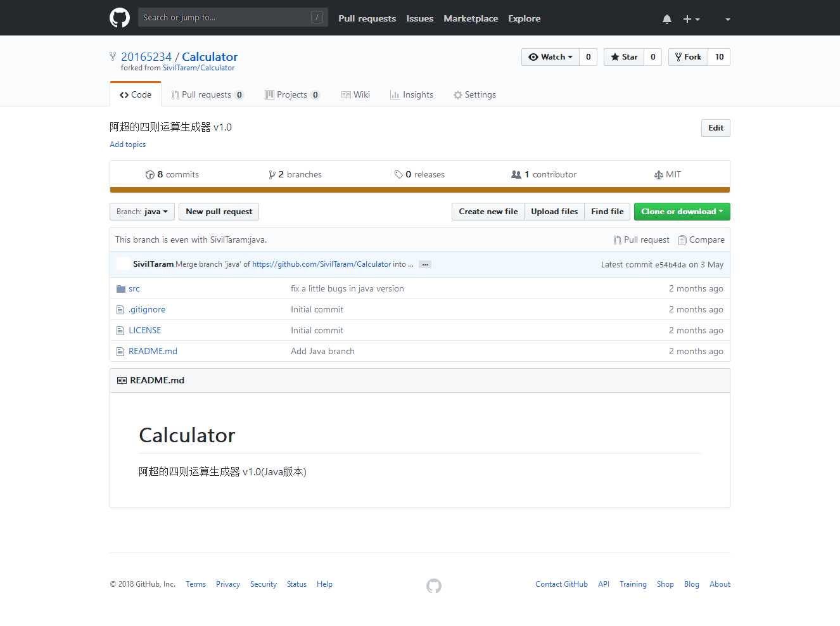Click the footer GitHub mark icon
Viewport: 840px width, 626px height.
tap(434, 586)
